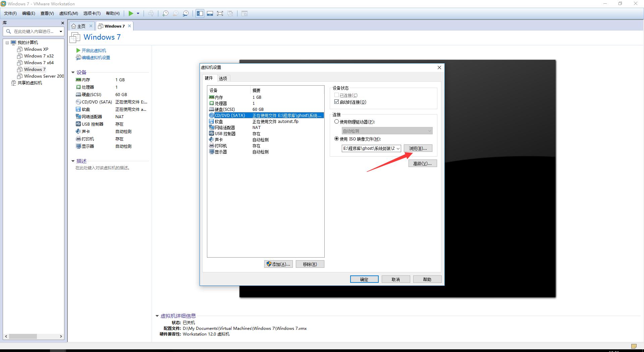Enable the 已连接 checkbox
The width and height of the screenshot is (644, 352).
point(337,95)
